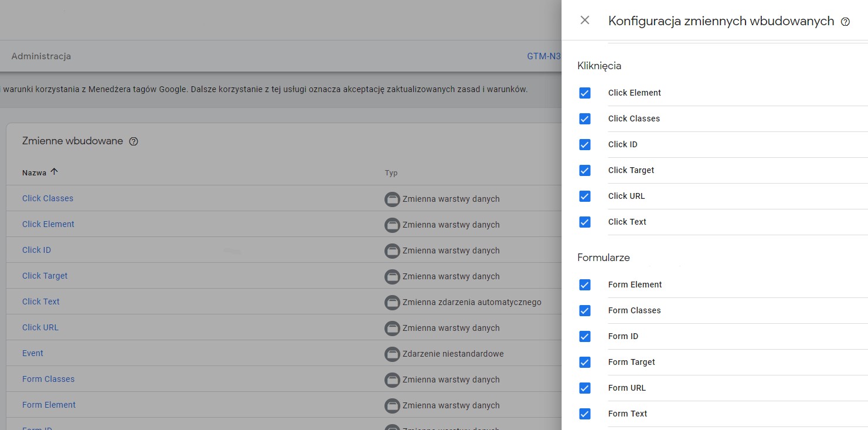Click the Form Text label in panel

pos(628,414)
